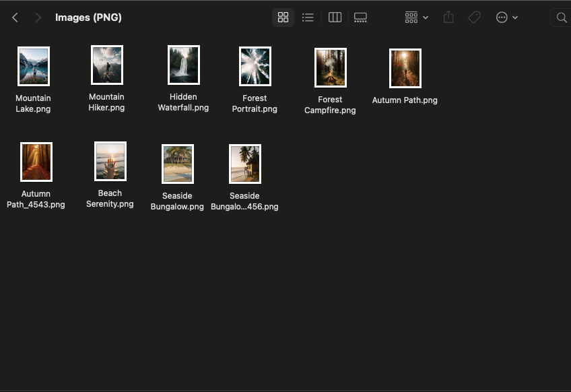This screenshot has height=392, width=571.
Task: Switch to list view
Action: coord(308,18)
